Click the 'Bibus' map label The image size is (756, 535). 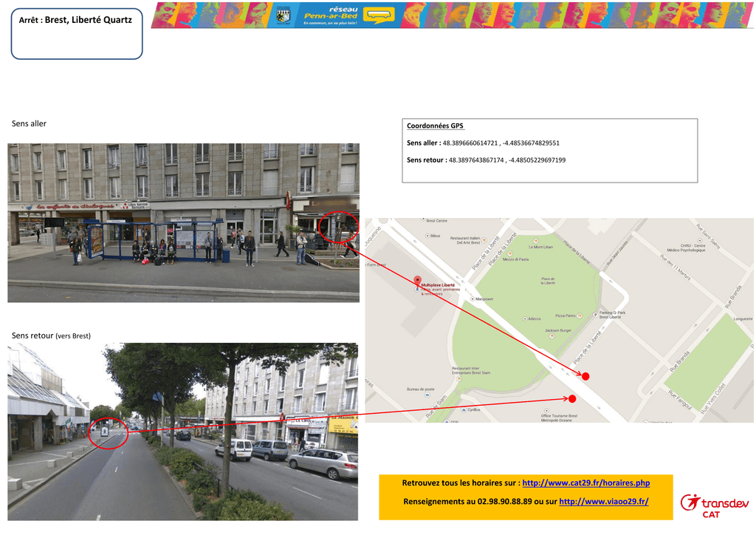(x=436, y=236)
